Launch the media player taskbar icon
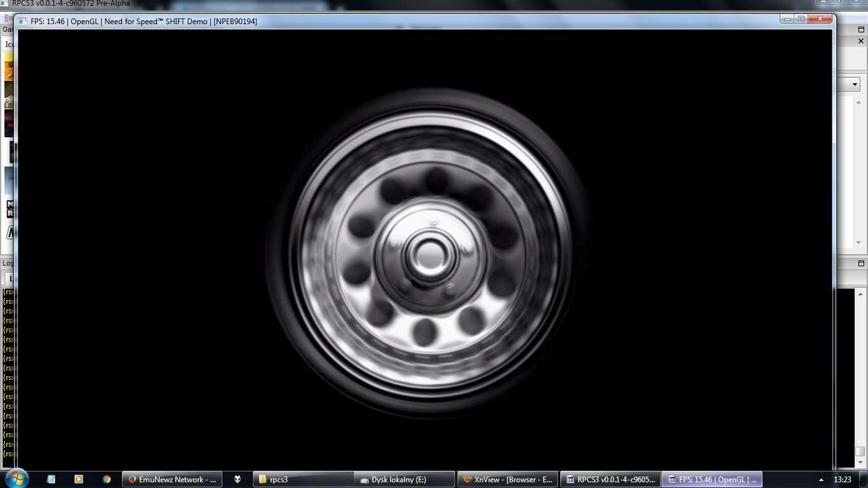 [78, 480]
